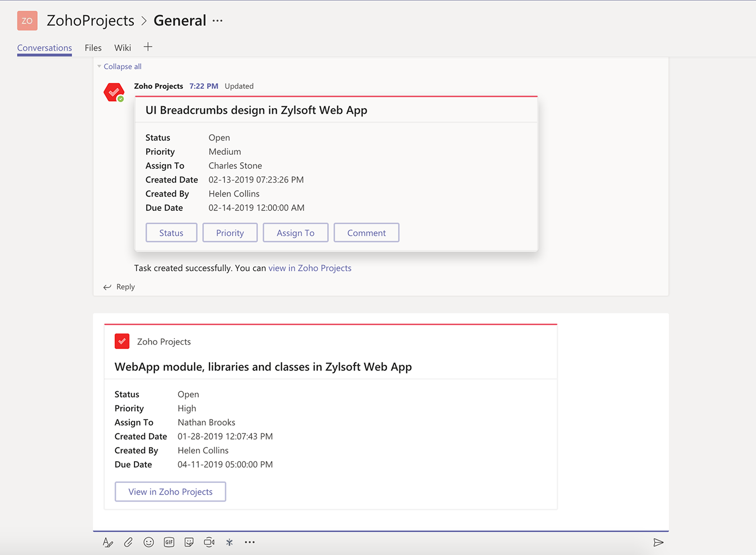Switch to the Wiki tab
The height and width of the screenshot is (555, 756).
tap(123, 48)
